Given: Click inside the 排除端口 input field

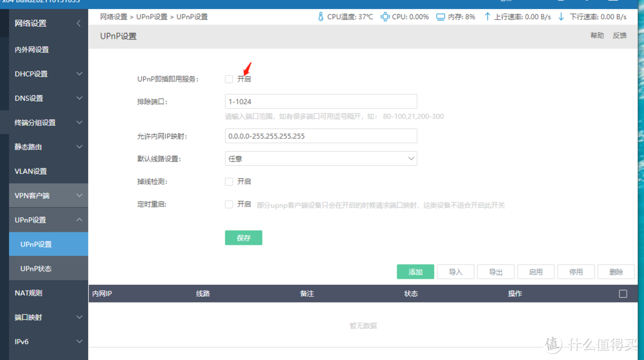Looking at the screenshot, I should tap(320, 100).
